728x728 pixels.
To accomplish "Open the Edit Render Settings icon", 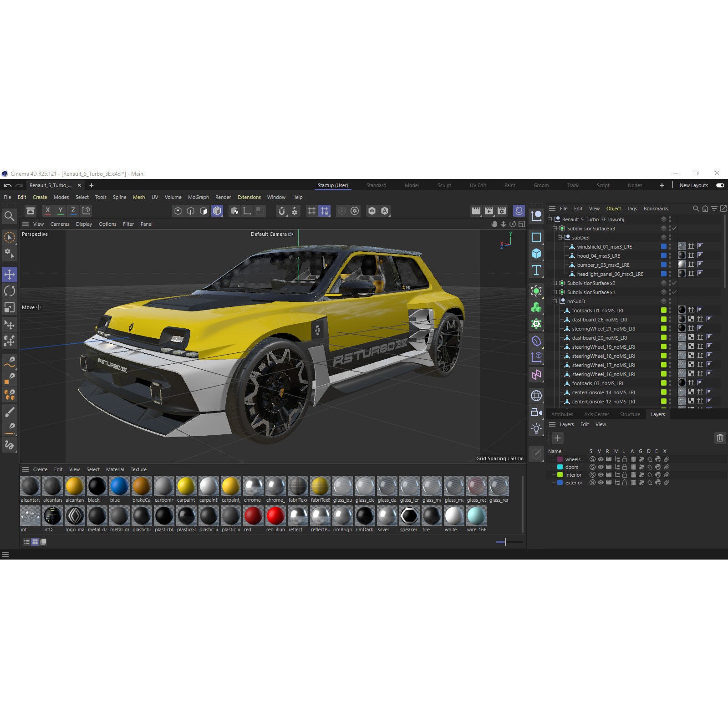I will coord(502,211).
